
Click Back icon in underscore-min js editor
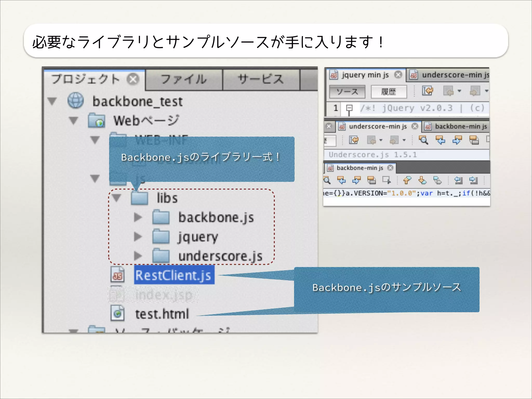coord(371,140)
